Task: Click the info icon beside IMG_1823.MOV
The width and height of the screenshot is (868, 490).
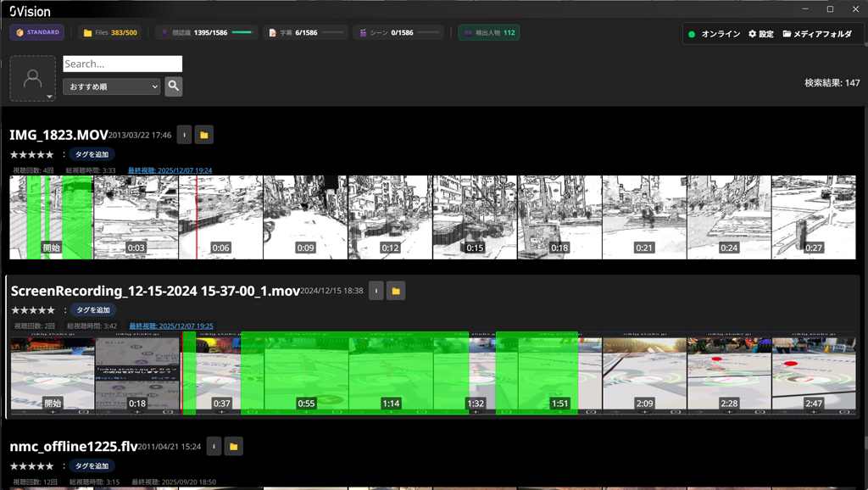Action: click(x=184, y=134)
